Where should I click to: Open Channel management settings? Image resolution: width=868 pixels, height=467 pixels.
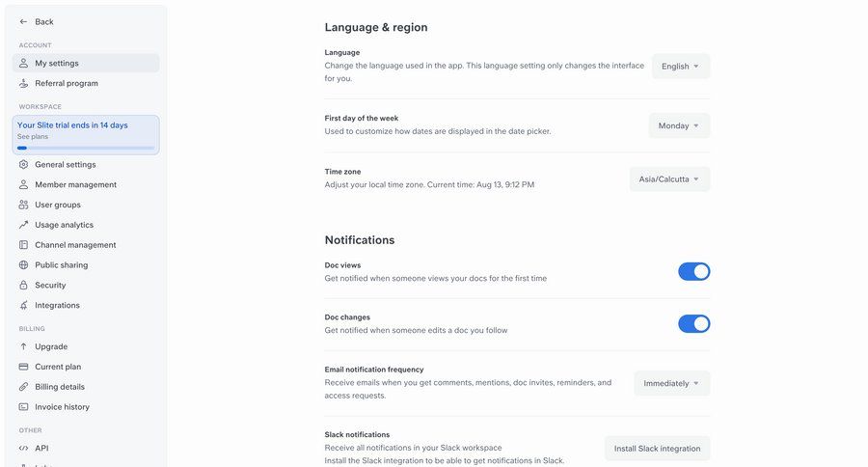[75, 245]
